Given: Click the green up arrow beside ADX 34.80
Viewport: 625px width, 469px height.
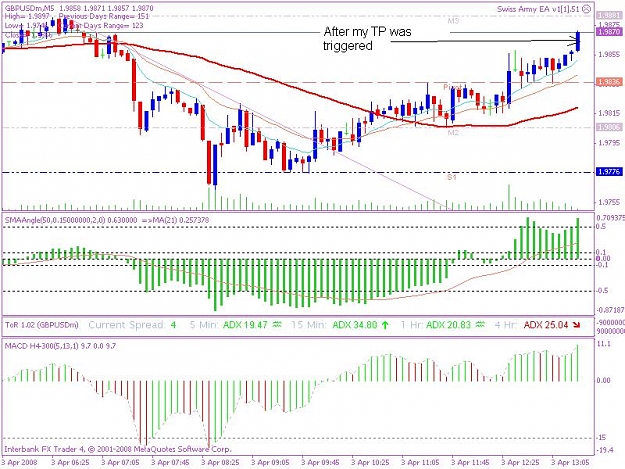Looking at the screenshot, I should (385, 325).
